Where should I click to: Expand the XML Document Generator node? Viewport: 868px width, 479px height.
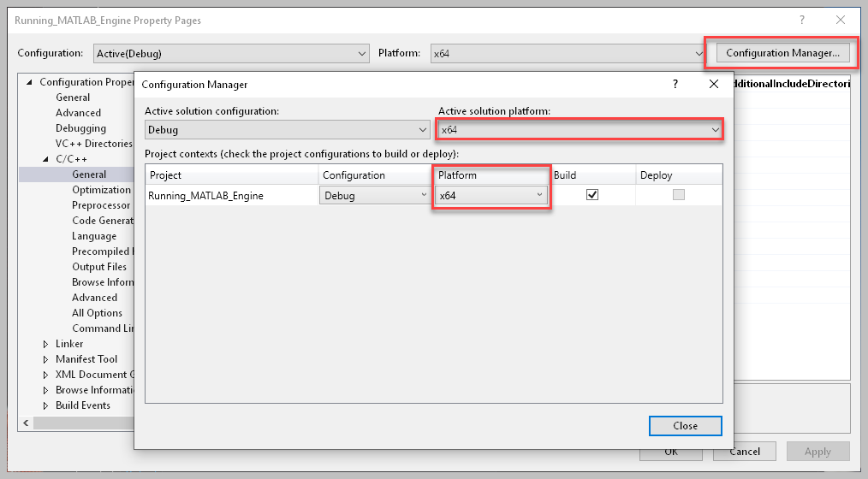(x=46, y=375)
